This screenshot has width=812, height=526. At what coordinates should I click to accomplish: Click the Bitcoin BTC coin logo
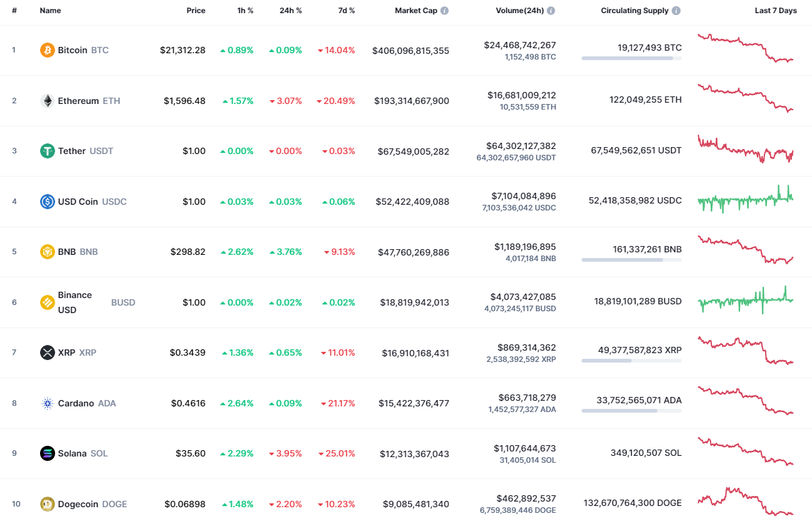47,50
